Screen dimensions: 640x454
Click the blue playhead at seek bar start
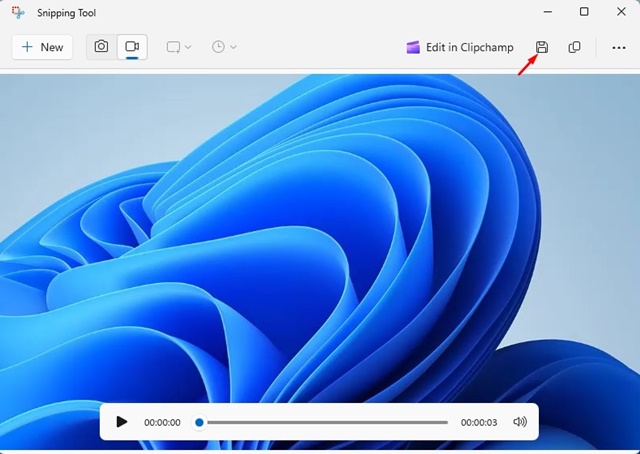pyautogui.click(x=200, y=422)
